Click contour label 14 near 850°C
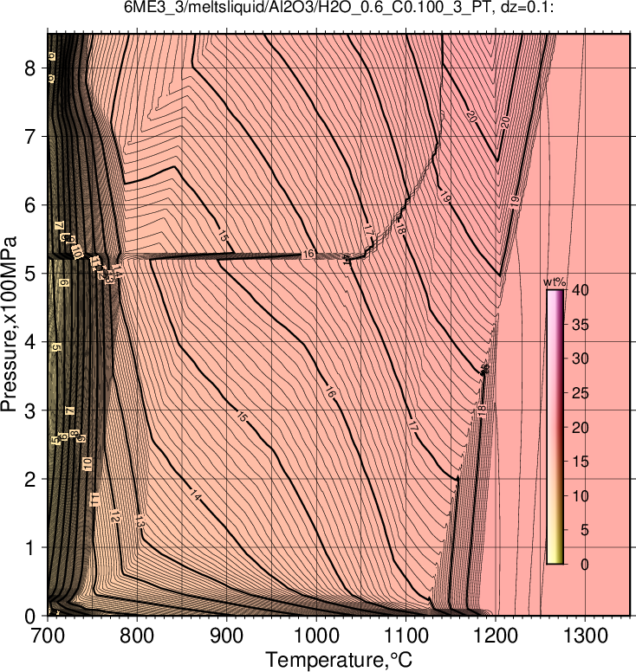This screenshot has width=636, height=672. click(x=195, y=495)
